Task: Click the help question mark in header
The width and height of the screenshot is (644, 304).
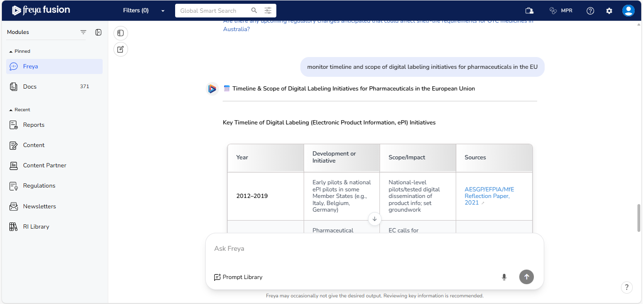Action: pyautogui.click(x=590, y=11)
